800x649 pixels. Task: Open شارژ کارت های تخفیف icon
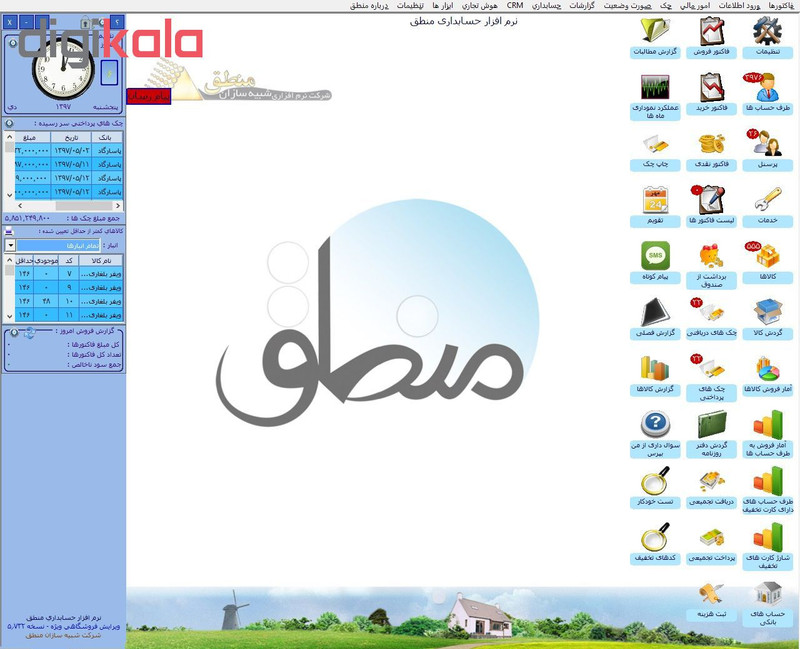pyautogui.click(x=767, y=537)
